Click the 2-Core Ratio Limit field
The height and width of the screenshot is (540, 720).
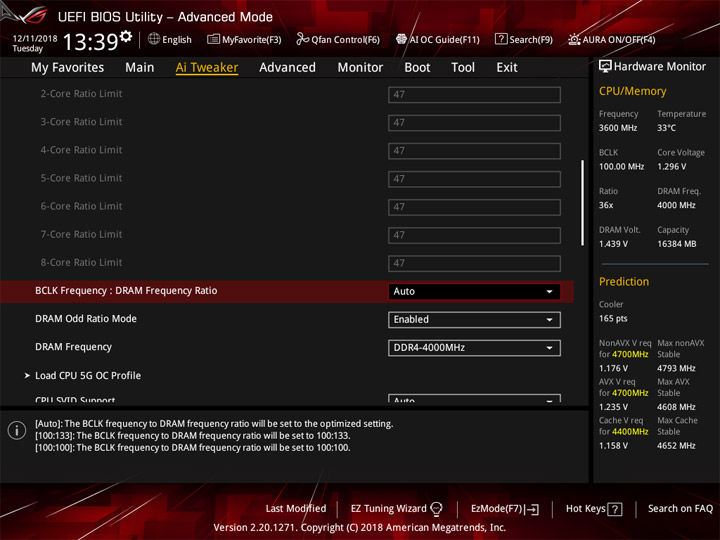(474, 95)
